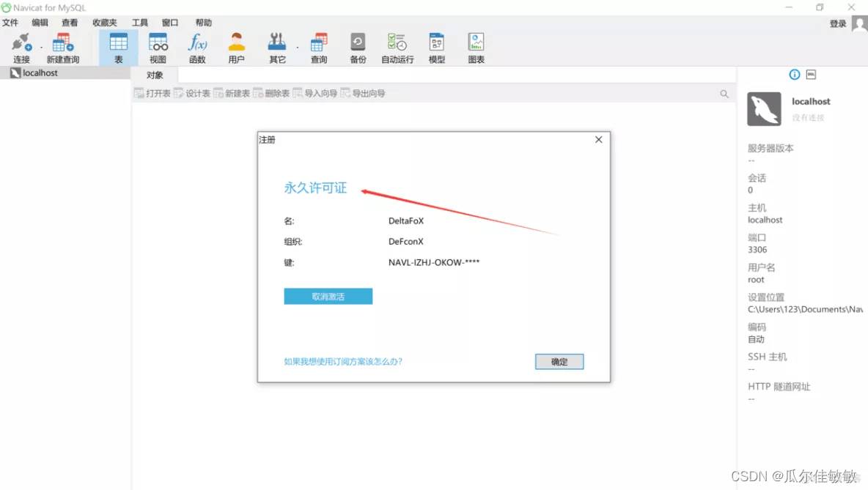Click the 取消激活 deactivate button
Screen dimensions: 868x490
[328, 297]
